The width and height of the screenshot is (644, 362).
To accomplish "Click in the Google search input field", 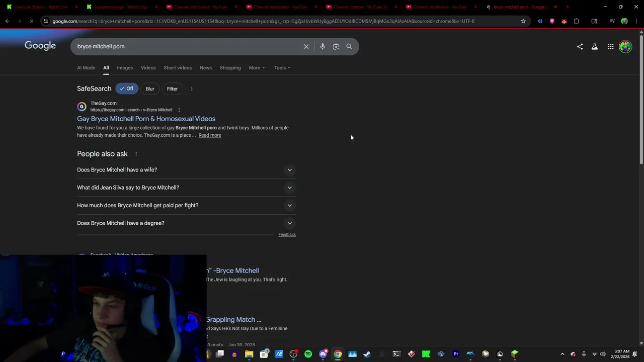I will (186, 46).
